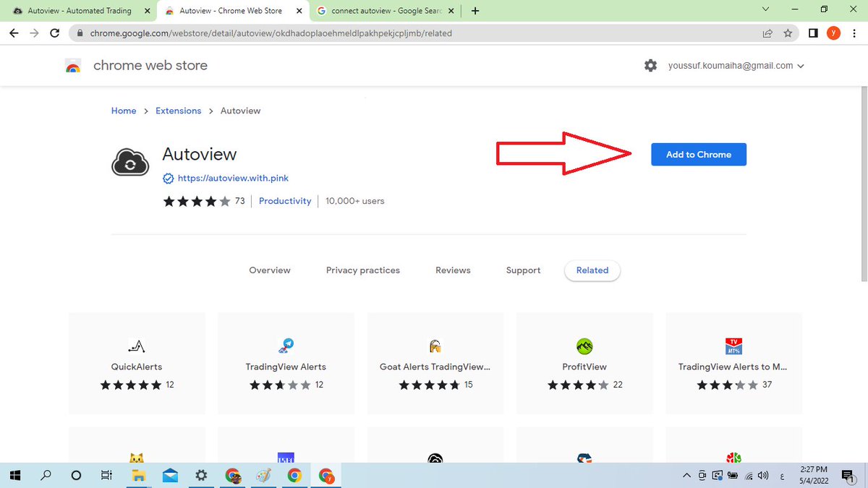Click the Autoview star rating 73
The width and height of the screenshot is (868, 488).
click(204, 201)
